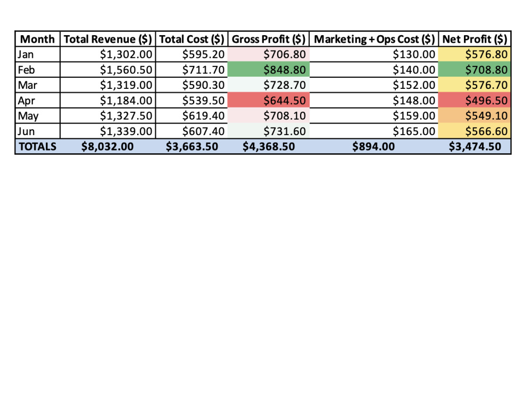Image resolution: width=532 pixels, height=399 pixels.
Task: Click the $728.70 gross profit cell
Action: tap(268, 85)
